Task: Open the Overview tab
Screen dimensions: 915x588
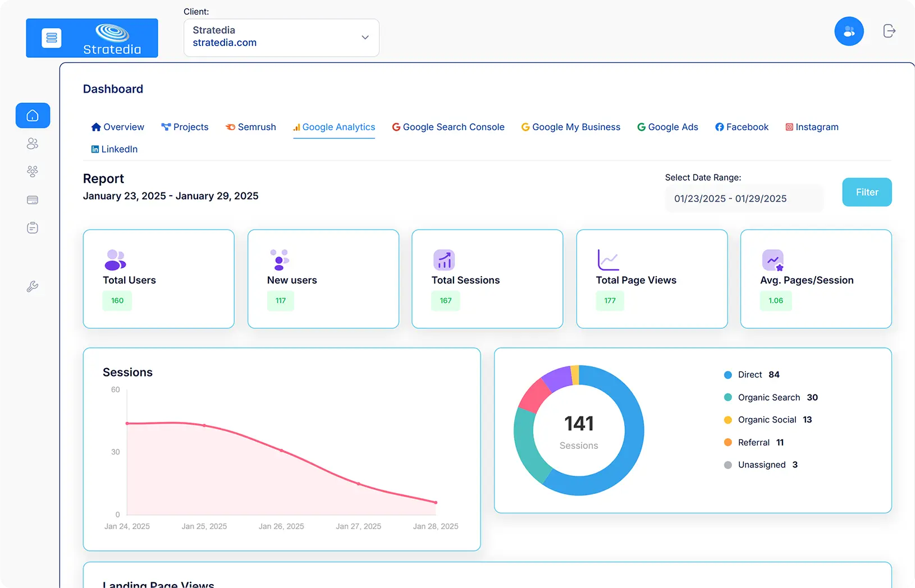Action: tap(118, 127)
